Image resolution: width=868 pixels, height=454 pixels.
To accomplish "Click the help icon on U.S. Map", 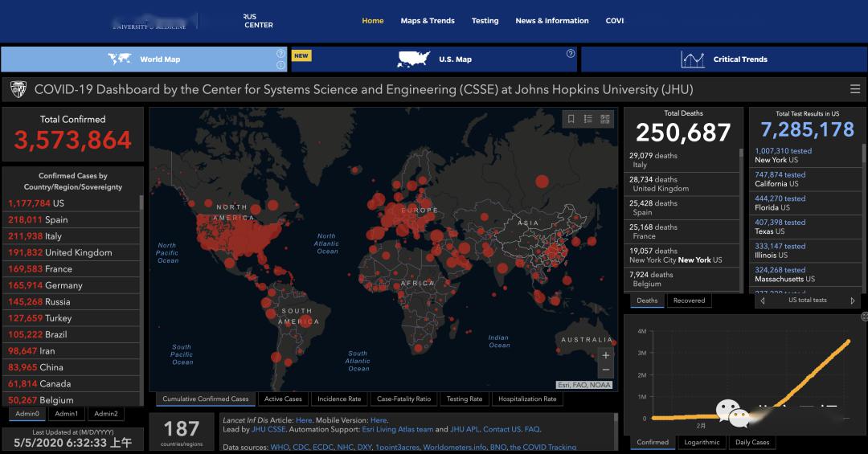I will (571, 54).
